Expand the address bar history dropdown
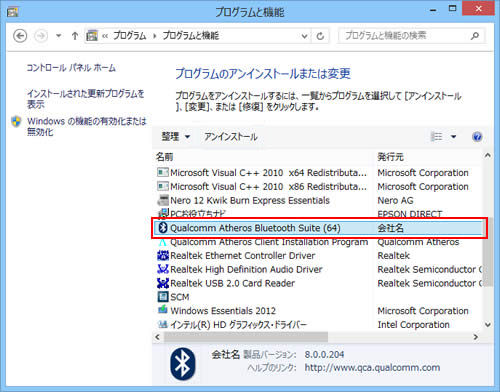 click(304, 36)
